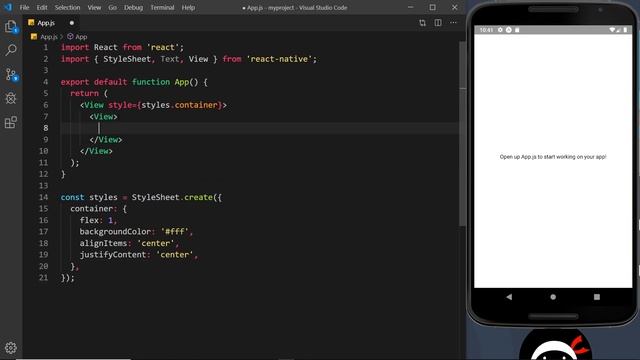The width and height of the screenshot is (640, 360).
Task: Open the Selection menu
Action: [x=67, y=7]
